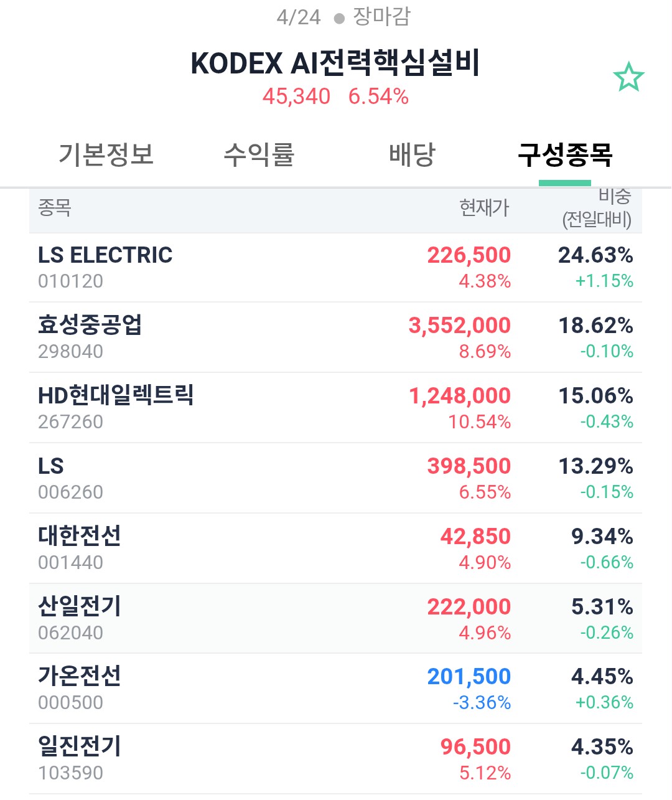Open the LS 006260 stock entry
Image resolution: width=672 pixels, height=800 pixels.
coord(335,478)
